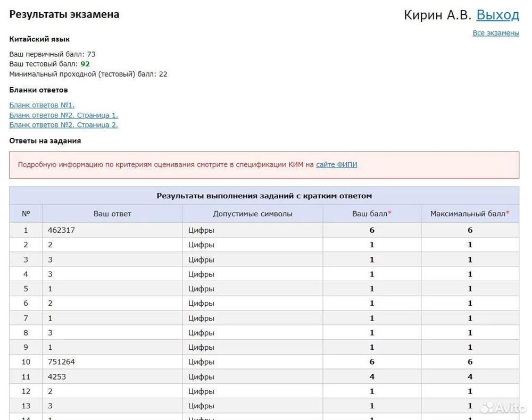Click answer 4253 in row 11
The width and height of the screenshot is (532, 420).
click(x=57, y=376)
